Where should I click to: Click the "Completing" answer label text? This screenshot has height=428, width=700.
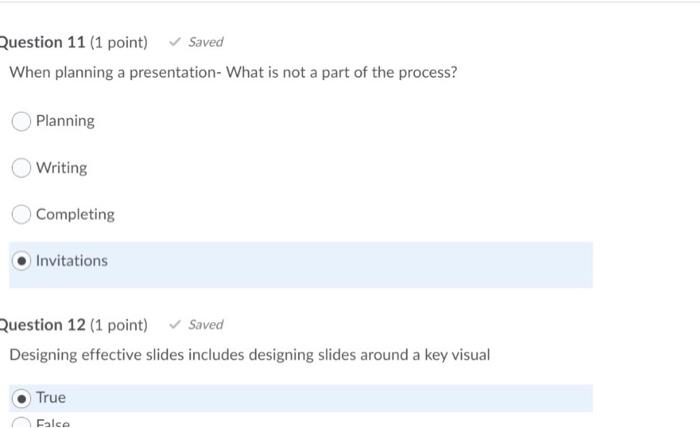[75, 214]
